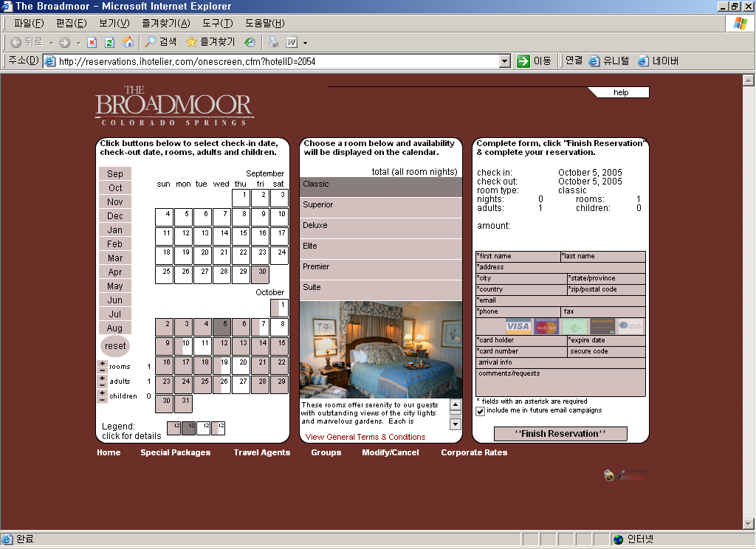Screen dimensions: 756x549
Task: Click the Search magnifier icon
Action: pyautogui.click(x=151, y=42)
